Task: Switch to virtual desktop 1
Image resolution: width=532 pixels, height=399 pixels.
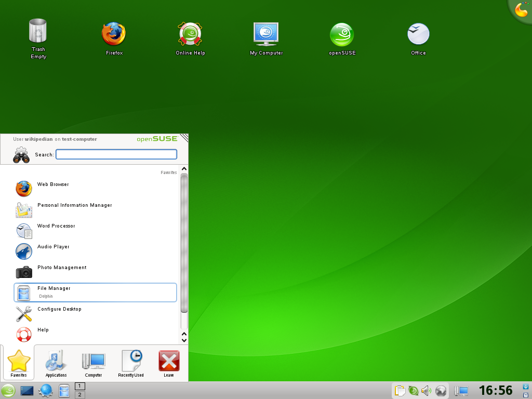Action: point(80,386)
